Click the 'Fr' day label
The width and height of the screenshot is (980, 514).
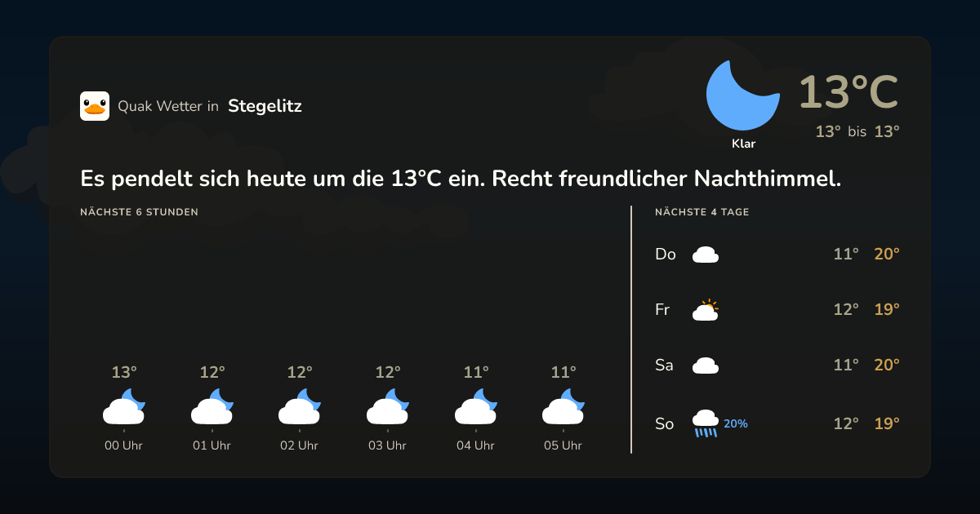[662, 310]
